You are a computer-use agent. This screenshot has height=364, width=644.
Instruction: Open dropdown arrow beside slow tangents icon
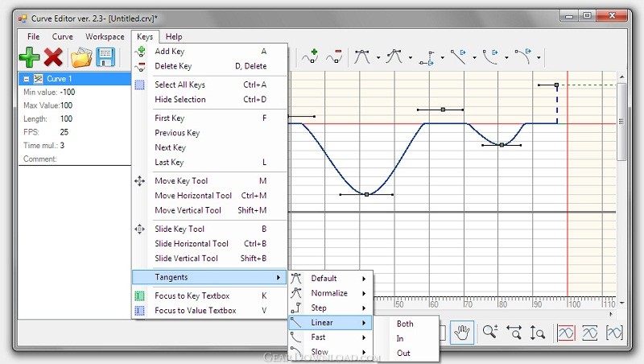point(539,58)
